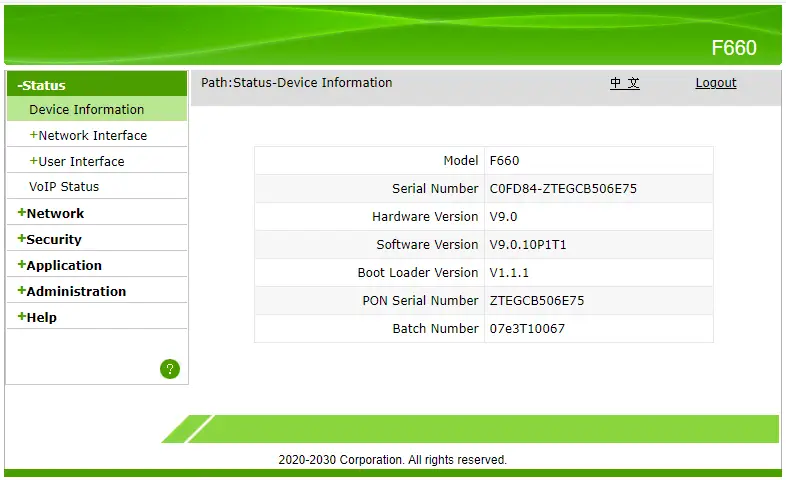Click the F660 title in the header

733,48
